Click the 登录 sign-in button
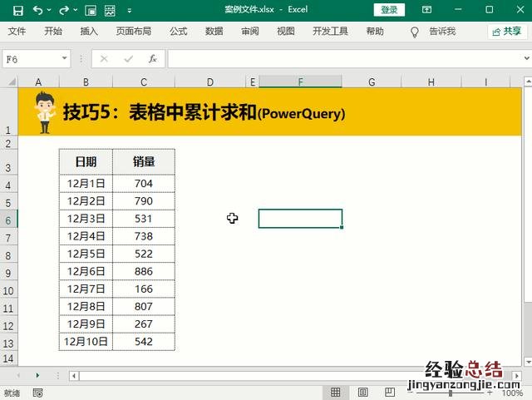 (389, 10)
